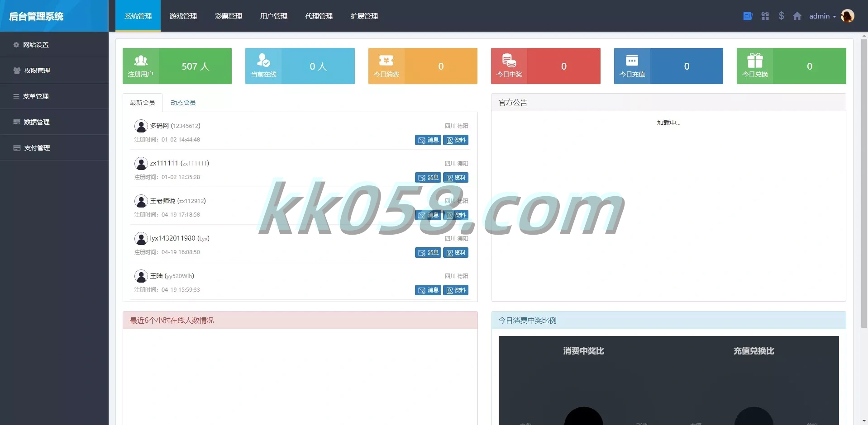
Task: Click the 官方公告 panel header
Action: tap(669, 102)
